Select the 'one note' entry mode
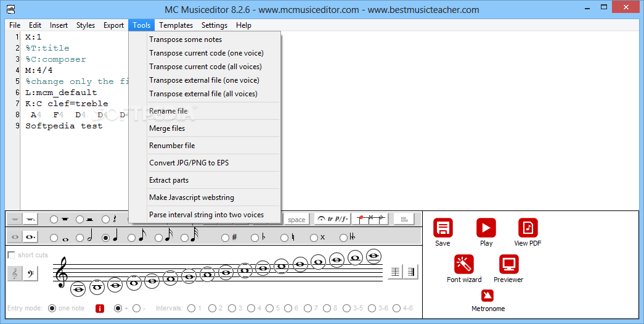644x324 pixels. [52, 309]
